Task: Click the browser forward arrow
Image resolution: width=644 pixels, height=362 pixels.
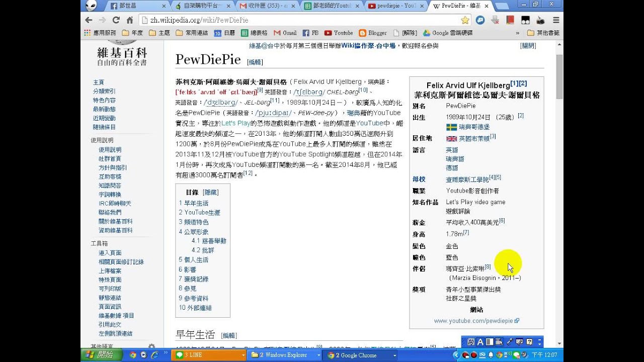Action: [102, 20]
